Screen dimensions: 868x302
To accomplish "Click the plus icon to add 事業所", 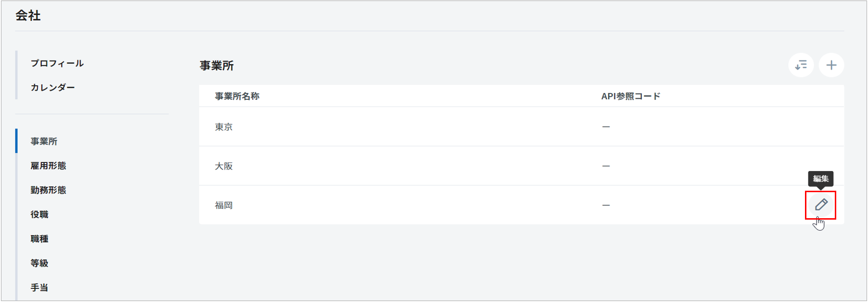I will [x=831, y=65].
